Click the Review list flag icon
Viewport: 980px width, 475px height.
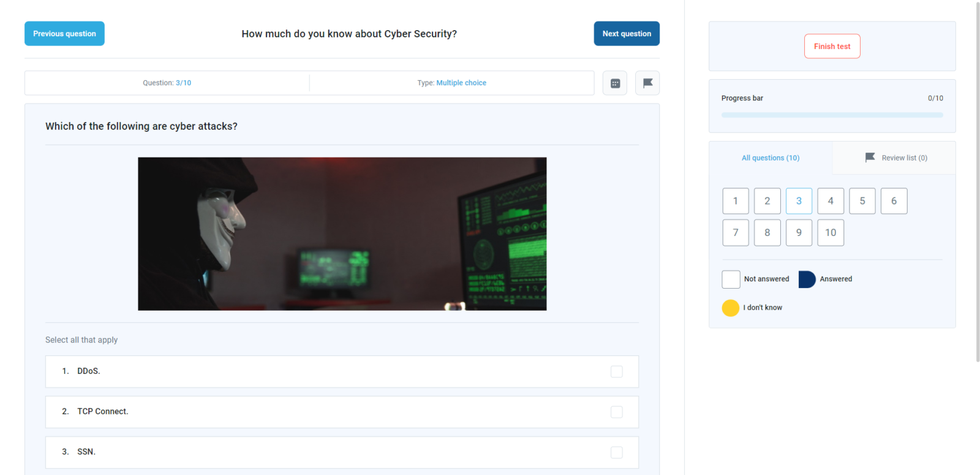coord(870,158)
